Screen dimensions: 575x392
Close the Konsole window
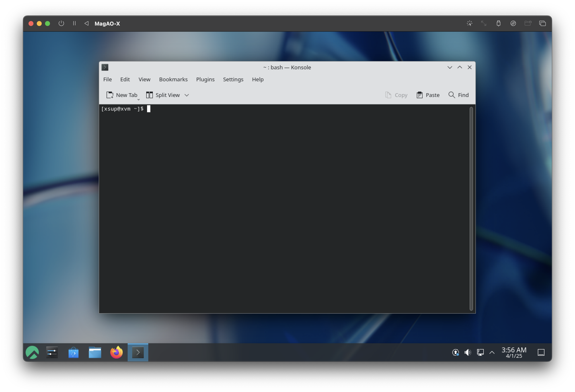coord(469,67)
